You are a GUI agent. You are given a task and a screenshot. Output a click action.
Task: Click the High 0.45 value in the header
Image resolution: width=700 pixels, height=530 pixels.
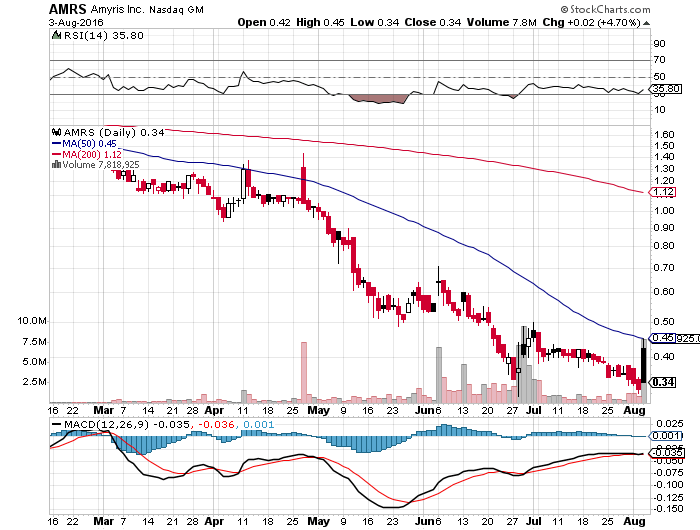pos(320,22)
